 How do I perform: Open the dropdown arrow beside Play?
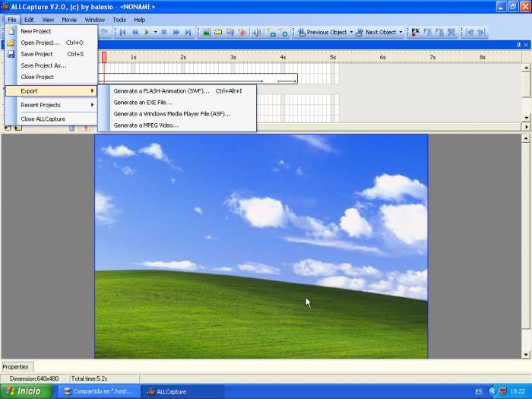click(155, 32)
